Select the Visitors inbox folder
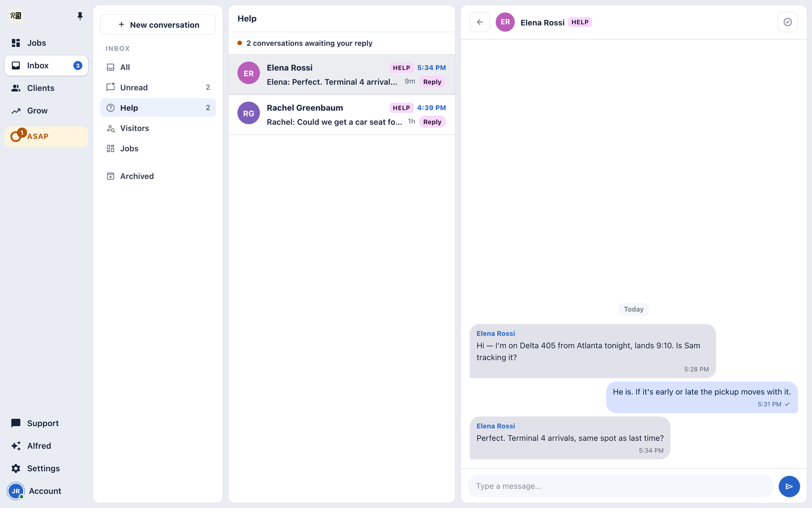 pyautogui.click(x=158, y=128)
